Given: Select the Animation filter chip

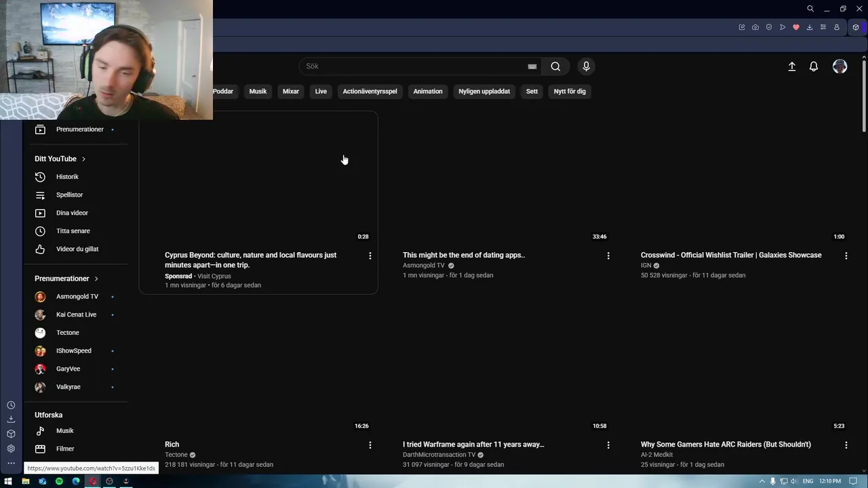Looking at the screenshot, I should [428, 91].
